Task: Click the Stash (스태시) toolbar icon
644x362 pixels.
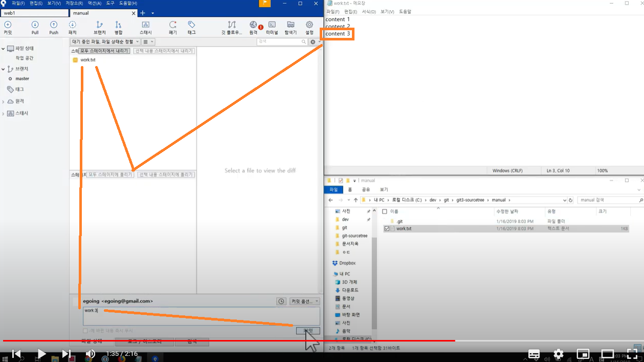Action: tap(145, 28)
